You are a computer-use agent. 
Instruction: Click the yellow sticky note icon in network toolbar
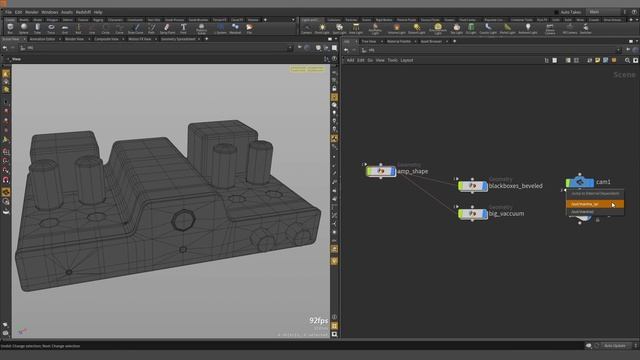pyautogui.click(x=598, y=60)
